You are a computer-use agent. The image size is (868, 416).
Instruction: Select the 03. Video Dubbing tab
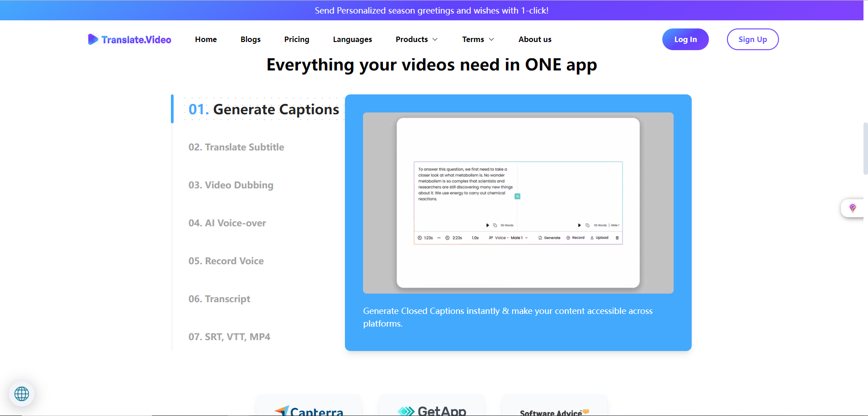pos(231,185)
